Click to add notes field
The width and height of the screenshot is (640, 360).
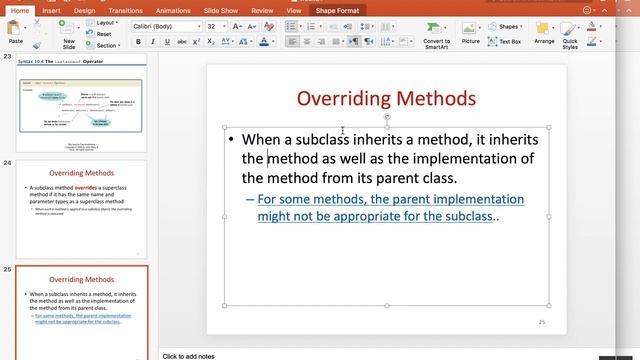coord(188,356)
